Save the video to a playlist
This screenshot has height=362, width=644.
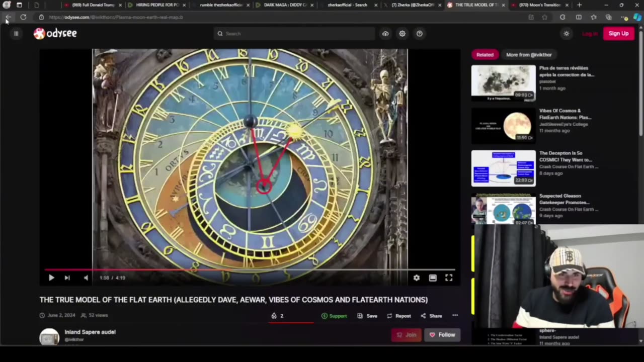point(367,316)
